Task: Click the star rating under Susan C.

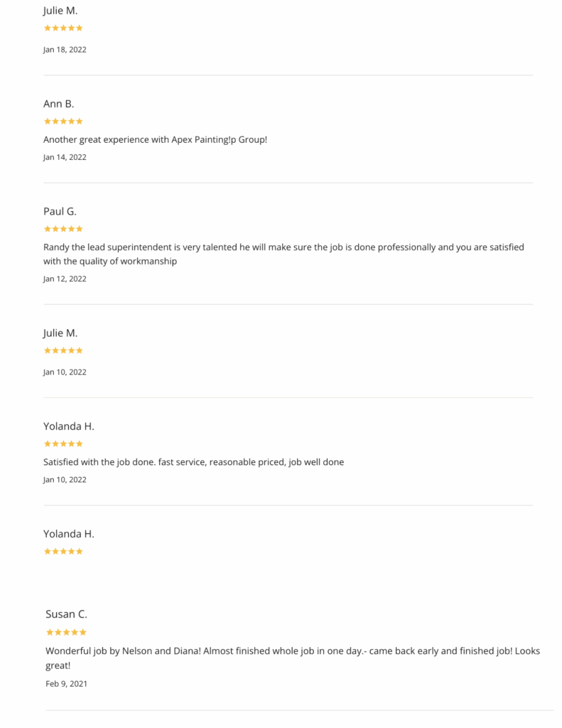Action: (x=66, y=632)
